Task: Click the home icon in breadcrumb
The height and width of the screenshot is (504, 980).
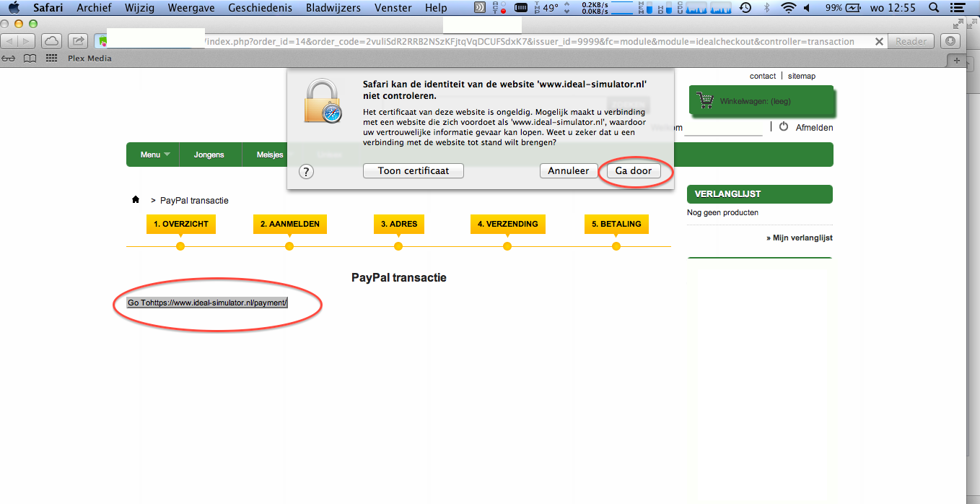Action: 135,199
